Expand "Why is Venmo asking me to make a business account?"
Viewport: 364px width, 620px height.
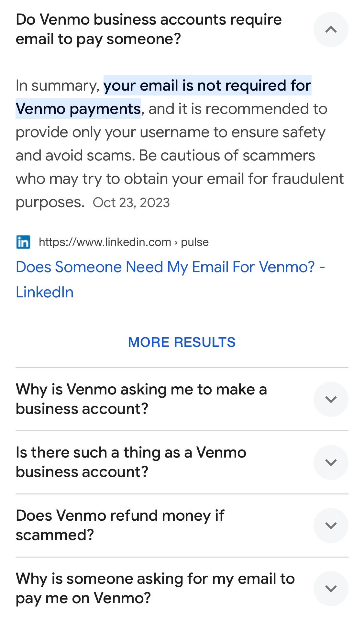click(331, 399)
